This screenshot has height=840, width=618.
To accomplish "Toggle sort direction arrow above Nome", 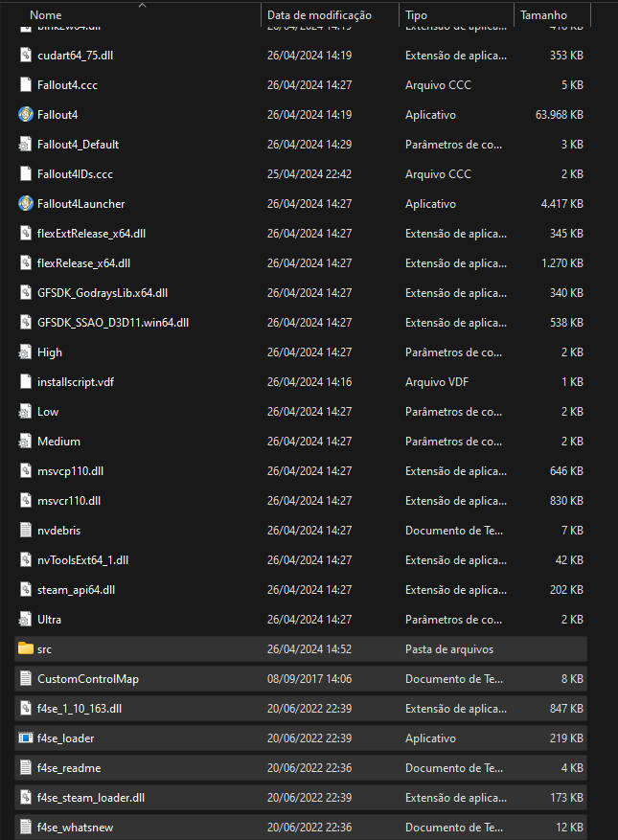I will pyautogui.click(x=143, y=6).
